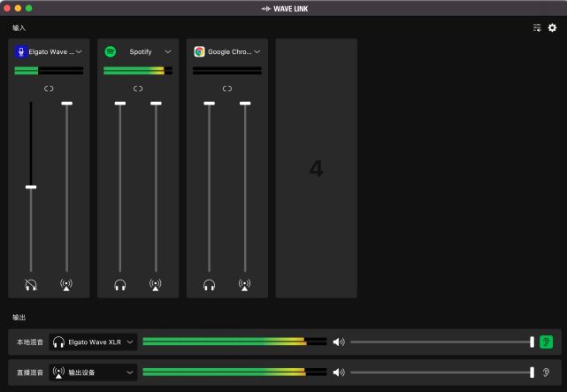Mute Google Chrome in the stream mix

point(245,285)
